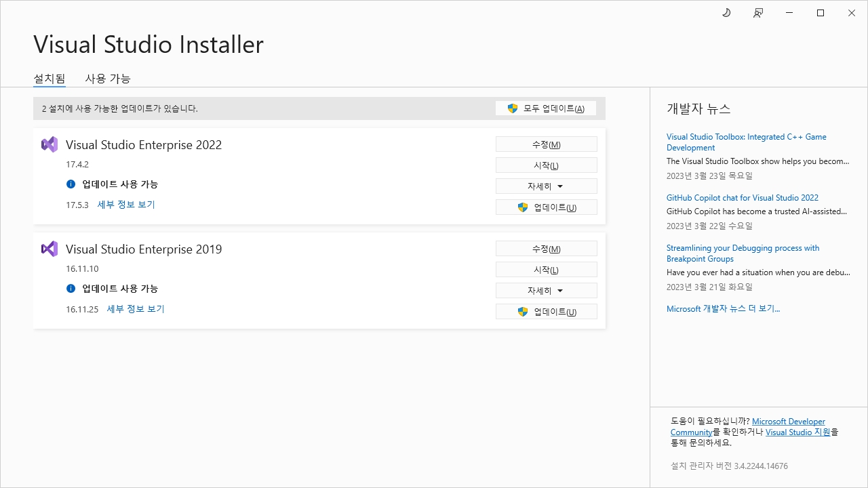Click 수정(M) for Visual Studio Enterprise 2019

coord(547,249)
